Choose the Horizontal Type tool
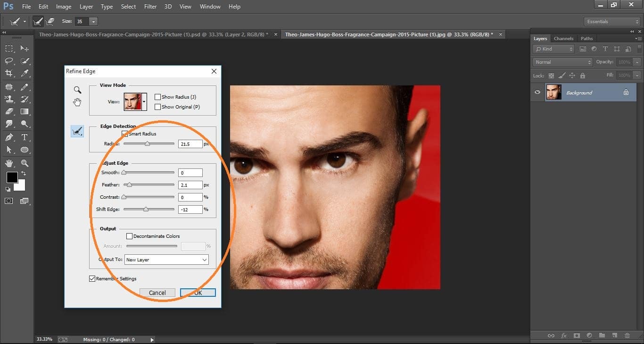 click(x=25, y=136)
